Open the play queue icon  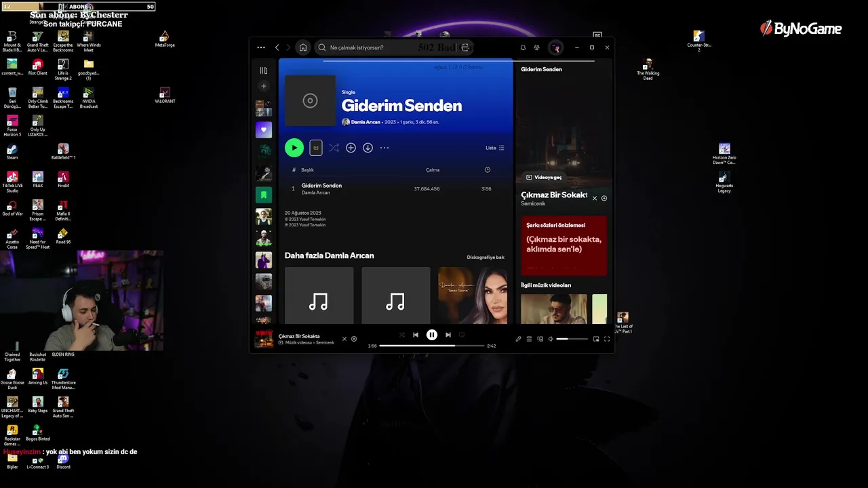click(x=530, y=339)
